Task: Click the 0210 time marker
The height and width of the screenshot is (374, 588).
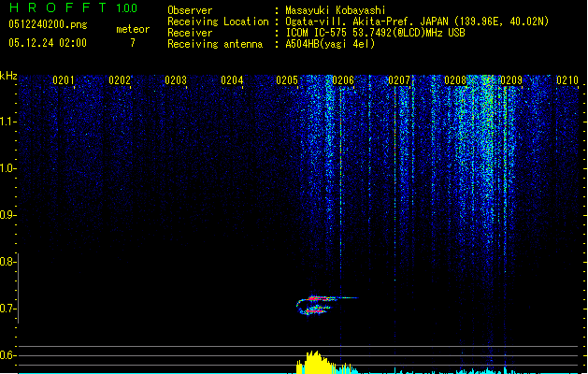Action: 567,79
